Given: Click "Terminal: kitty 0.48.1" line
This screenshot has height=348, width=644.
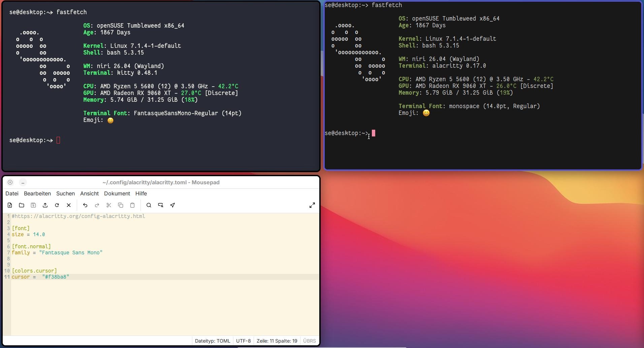Looking at the screenshot, I should click(120, 73).
